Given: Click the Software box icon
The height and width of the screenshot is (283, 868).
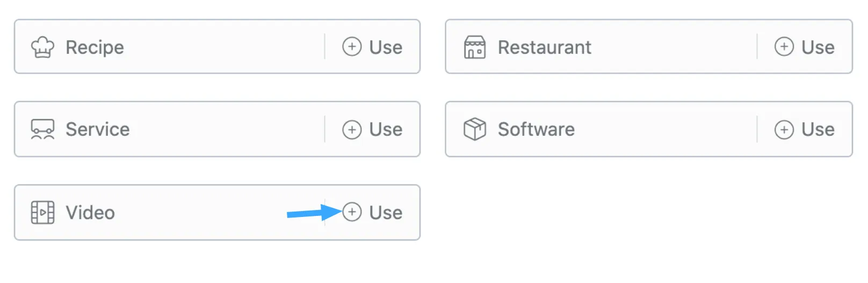Looking at the screenshot, I should coord(474,129).
